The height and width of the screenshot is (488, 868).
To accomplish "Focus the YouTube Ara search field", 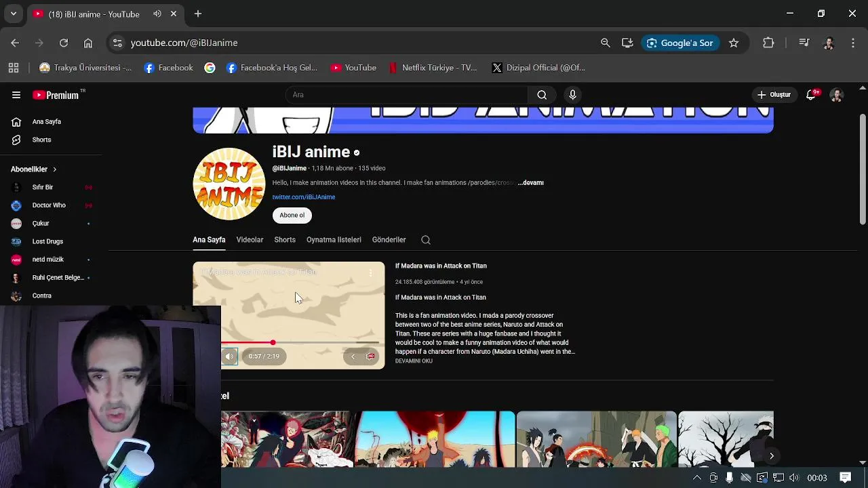I will [x=407, y=95].
